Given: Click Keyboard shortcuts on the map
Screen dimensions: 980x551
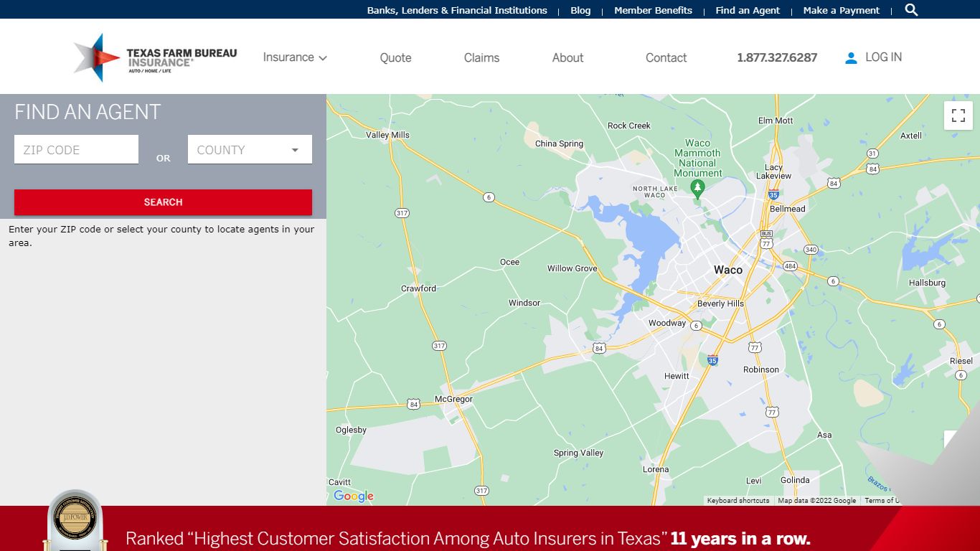Looking at the screenshot, I should pyautogui.click(x=738, y=501).
